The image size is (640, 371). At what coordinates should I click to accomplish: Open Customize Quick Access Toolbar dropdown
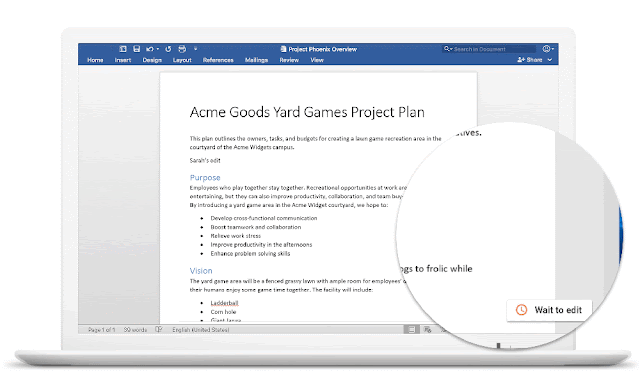tap(196, 49)
